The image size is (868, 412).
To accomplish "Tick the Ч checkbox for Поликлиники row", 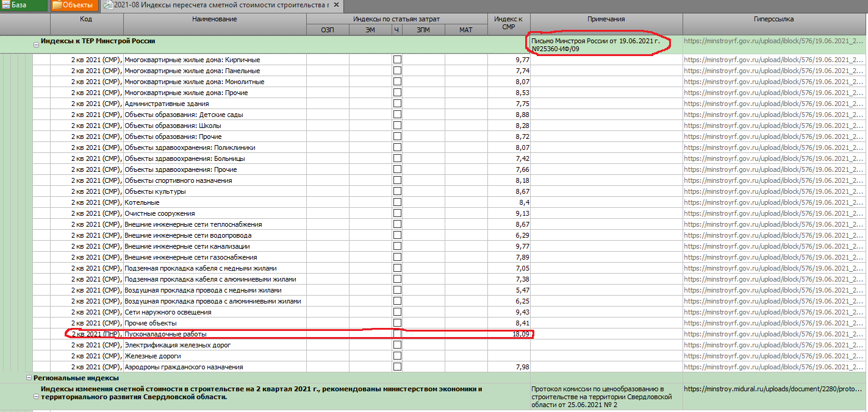I will click(397, 147).
